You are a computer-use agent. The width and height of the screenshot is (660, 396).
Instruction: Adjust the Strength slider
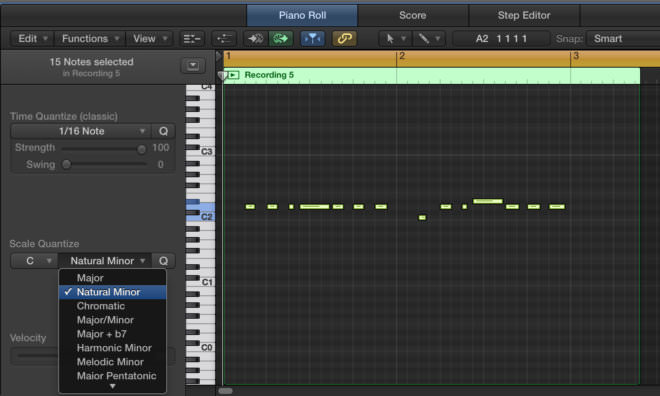(x=141, y=149)
